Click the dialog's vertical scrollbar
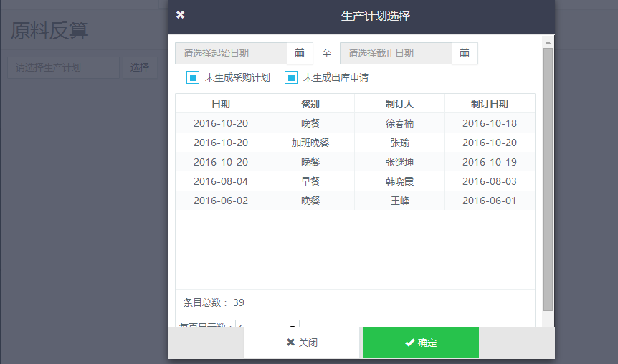This screenshot has width=618, height=364. coord(548,179)
